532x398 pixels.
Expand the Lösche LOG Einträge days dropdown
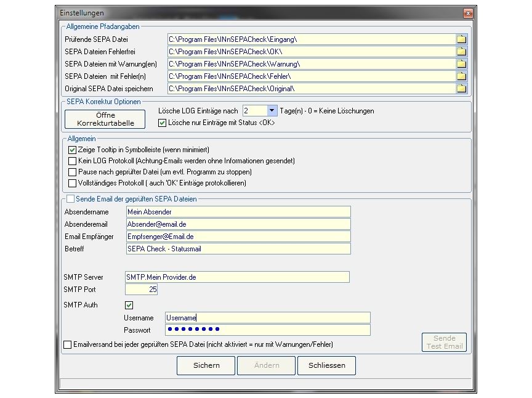pos(272,111)
